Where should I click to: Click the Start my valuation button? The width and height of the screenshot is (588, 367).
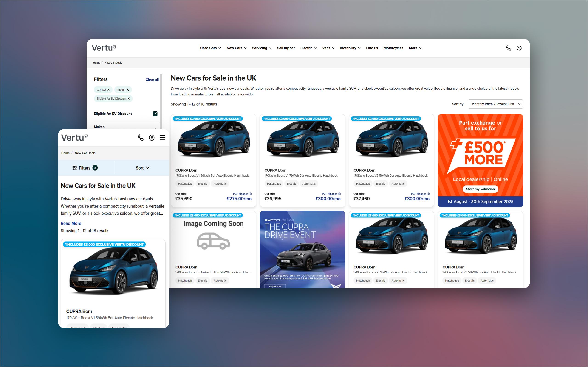point(480,189)
